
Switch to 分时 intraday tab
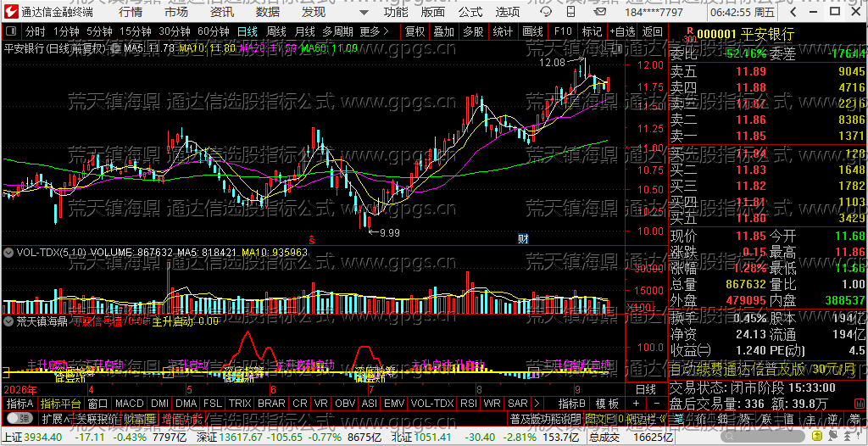(x=35, y=31)
